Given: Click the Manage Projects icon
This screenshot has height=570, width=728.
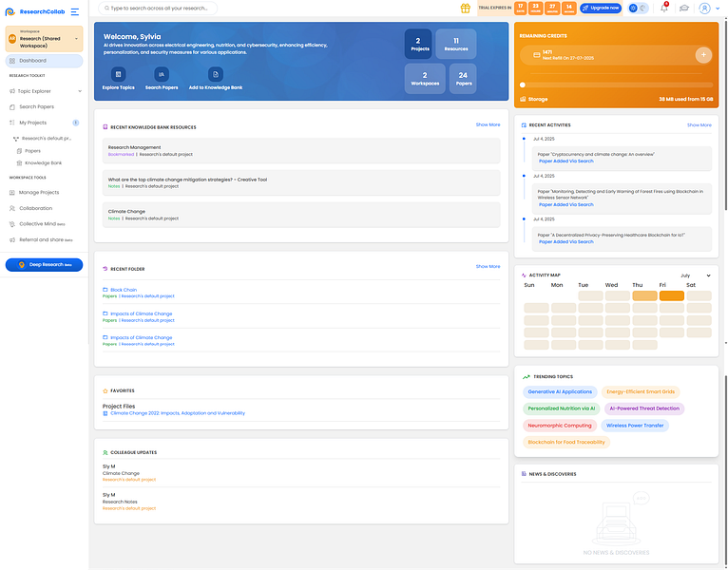Looking at the screenshot, I should point(12,193).
